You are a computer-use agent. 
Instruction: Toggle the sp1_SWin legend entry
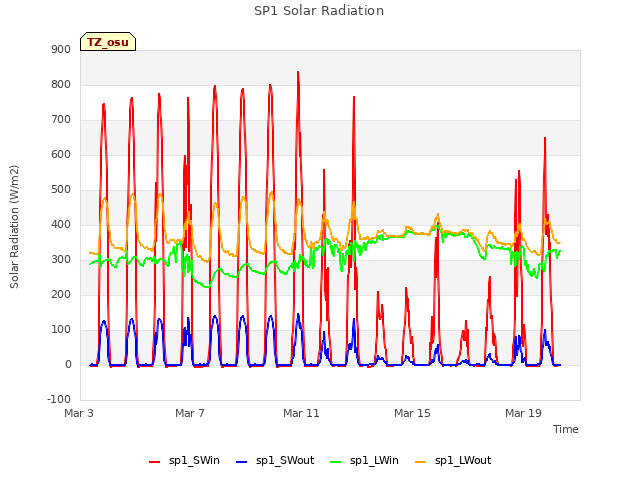[184, 460]
